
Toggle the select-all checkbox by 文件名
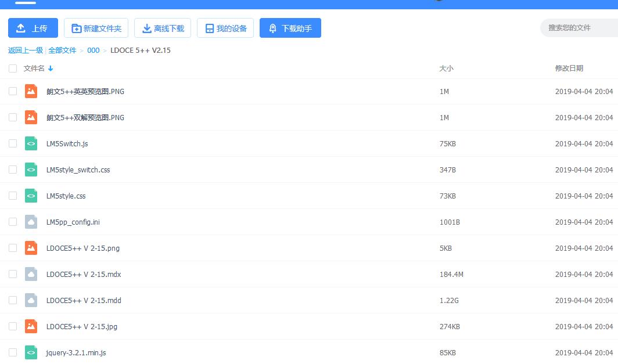coord(13,69)
